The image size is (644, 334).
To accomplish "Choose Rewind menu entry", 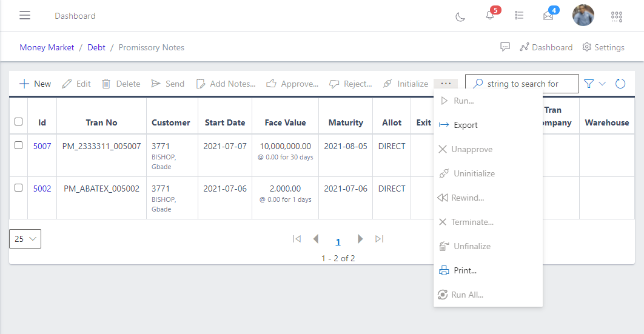I will coord(488,198).
